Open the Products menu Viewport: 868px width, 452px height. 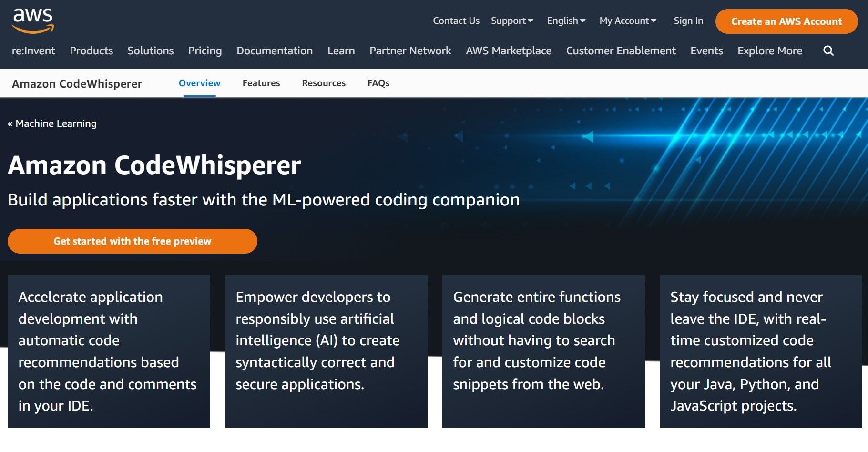(91, 51)
